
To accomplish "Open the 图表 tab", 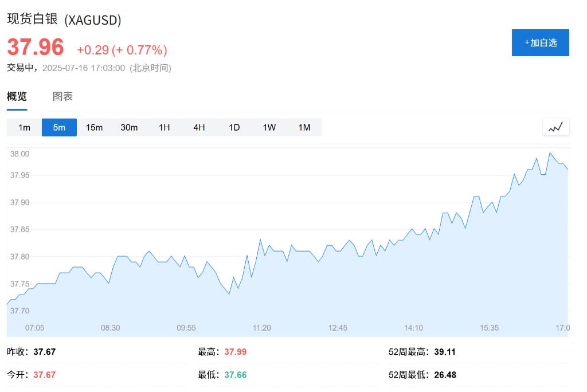I will coord(62,96).
